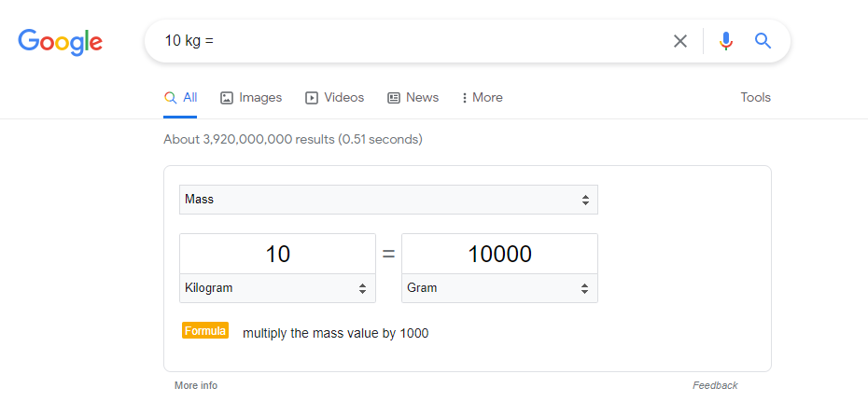
Task: Expand the Mass unit type dropdown
Action: (388, 200)
